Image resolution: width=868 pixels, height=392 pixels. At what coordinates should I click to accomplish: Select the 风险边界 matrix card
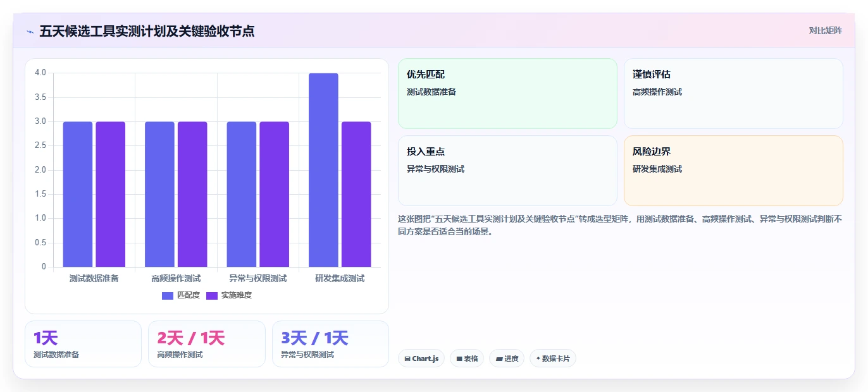[x=733, y=171]
